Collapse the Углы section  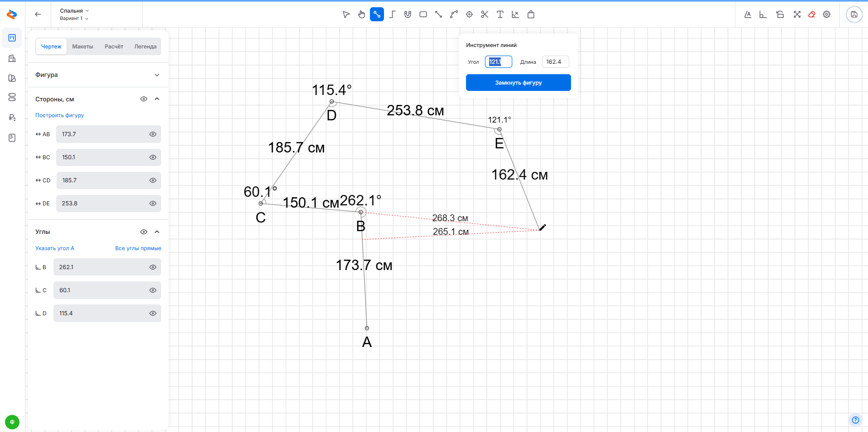pyautogui.click(x=157, y=232)
